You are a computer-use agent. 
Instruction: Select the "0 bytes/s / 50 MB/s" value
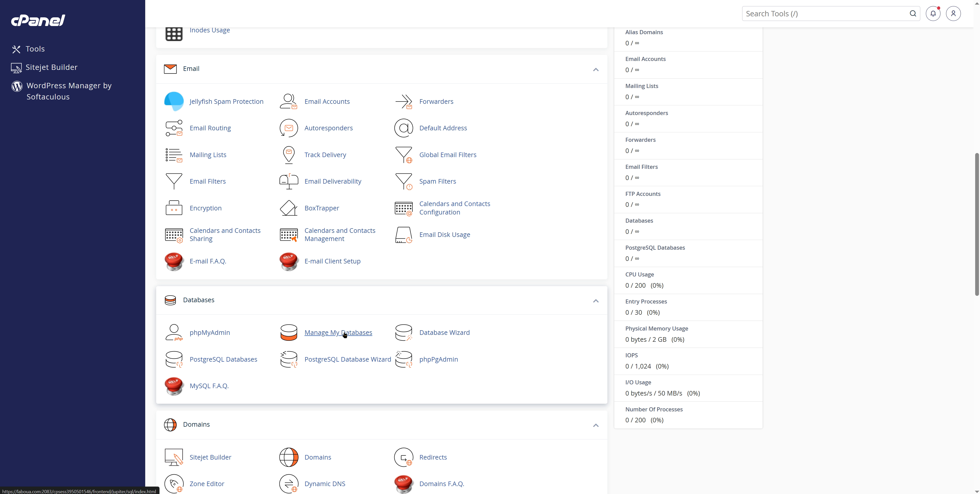tap(654, 394)
